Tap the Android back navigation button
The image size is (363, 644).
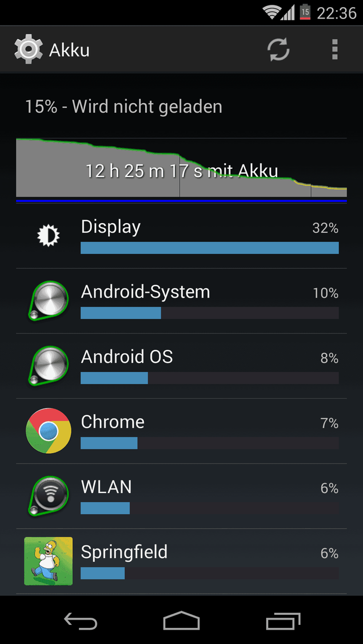[81, 620]
